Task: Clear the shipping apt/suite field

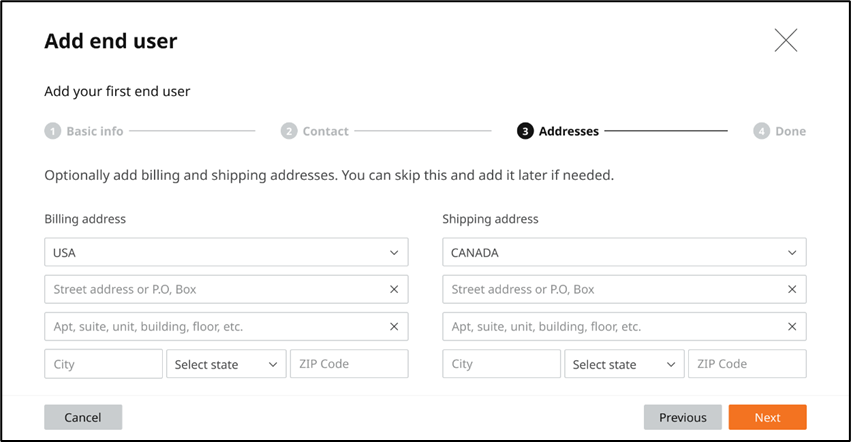Action: click(x=792, y=326)
